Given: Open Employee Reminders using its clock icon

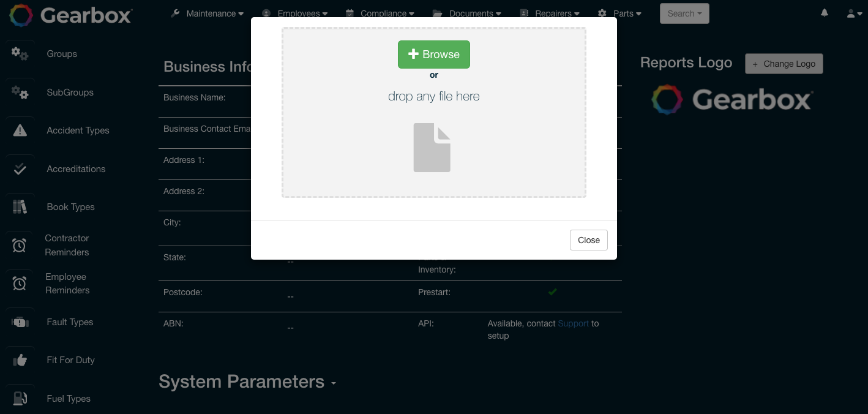Looking at the screenshot, I should [x=20, y=284].
